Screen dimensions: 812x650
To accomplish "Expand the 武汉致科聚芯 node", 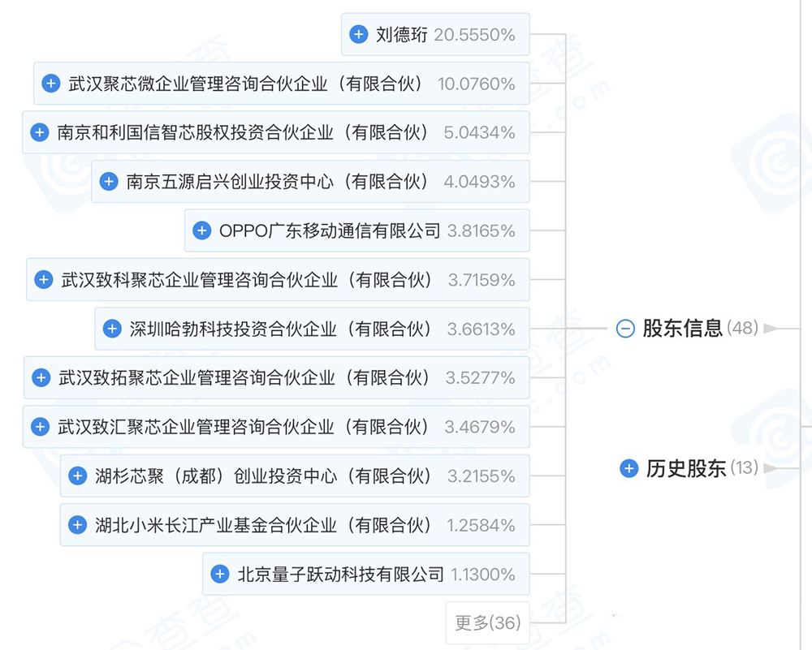I will pyautogui.click(x=43, y=279).
